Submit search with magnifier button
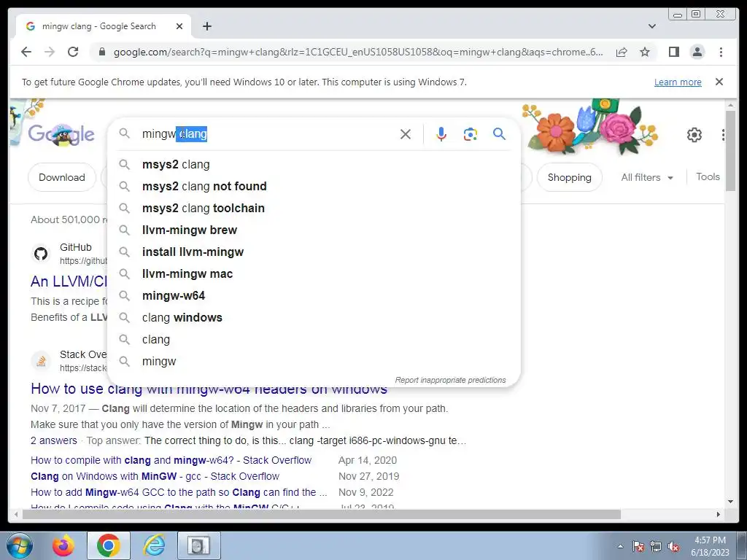The image size is (747, 560). 499,134
